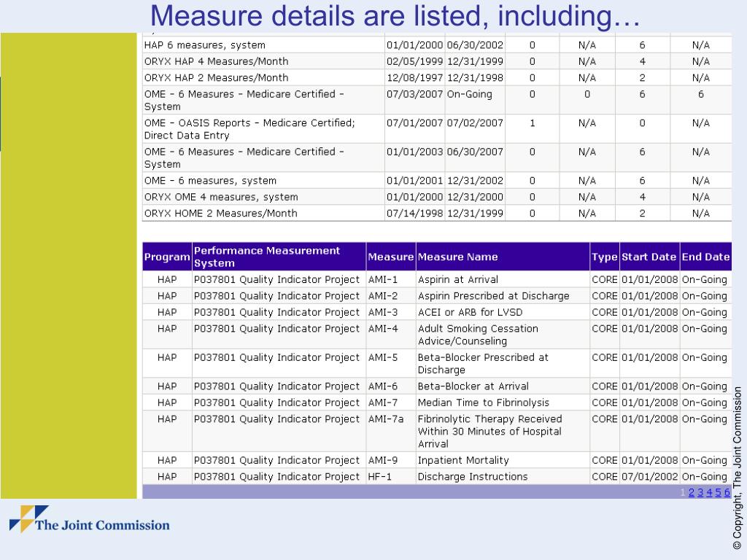This screenshot has width=747, height=560.
Task: Select the AMI-4 measure cell
Action: [x=391, y=334]
